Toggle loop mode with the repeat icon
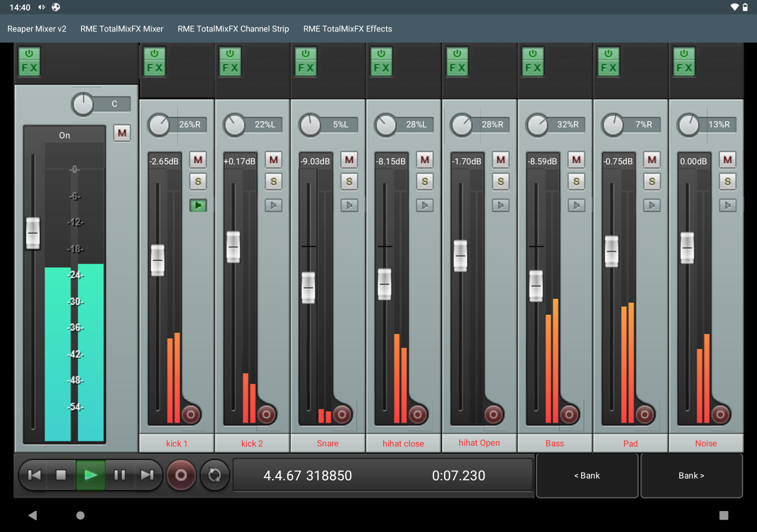757x532 pixels. (214, 475)
